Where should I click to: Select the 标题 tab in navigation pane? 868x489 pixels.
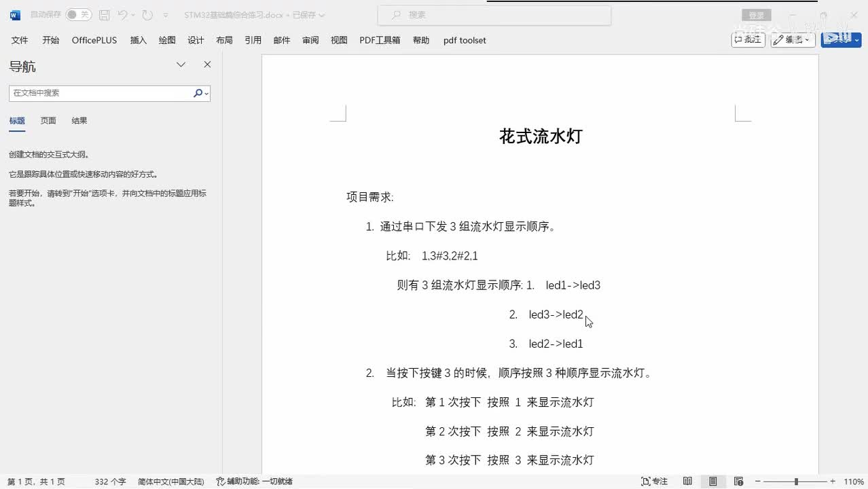[17, 120]
